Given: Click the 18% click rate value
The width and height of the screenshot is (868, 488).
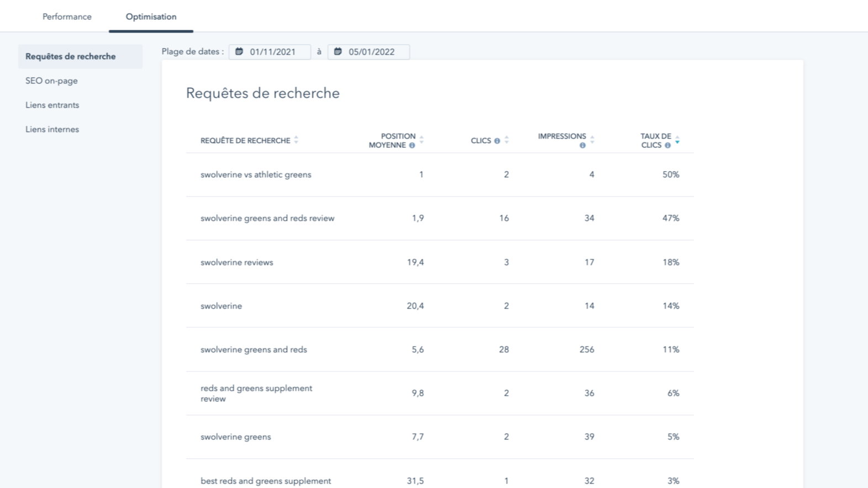Looking at the screenshot, I should (x=671, y=262).
